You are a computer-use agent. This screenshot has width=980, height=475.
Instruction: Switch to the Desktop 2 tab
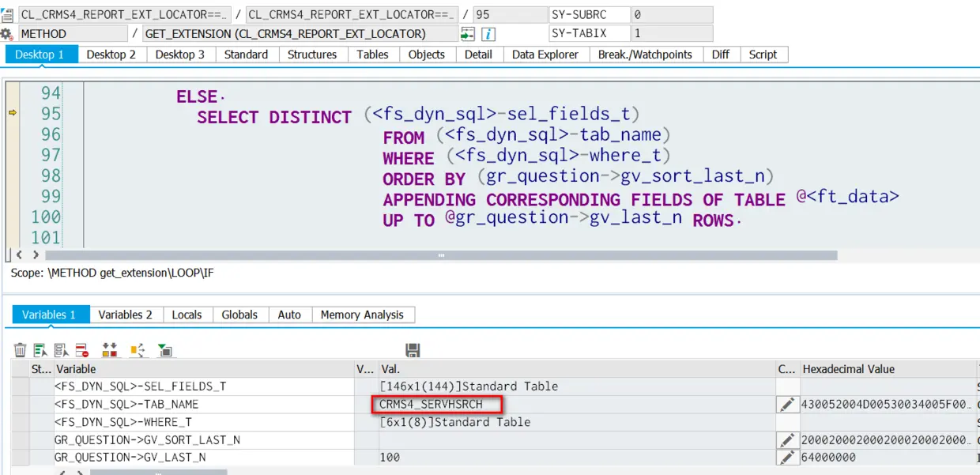tap(111, 55)
